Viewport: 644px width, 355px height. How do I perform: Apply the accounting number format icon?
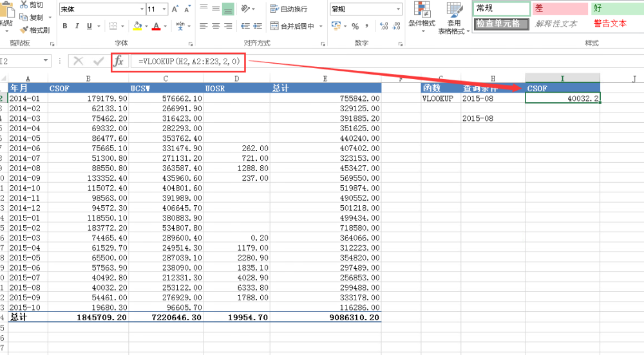point(336,26)
